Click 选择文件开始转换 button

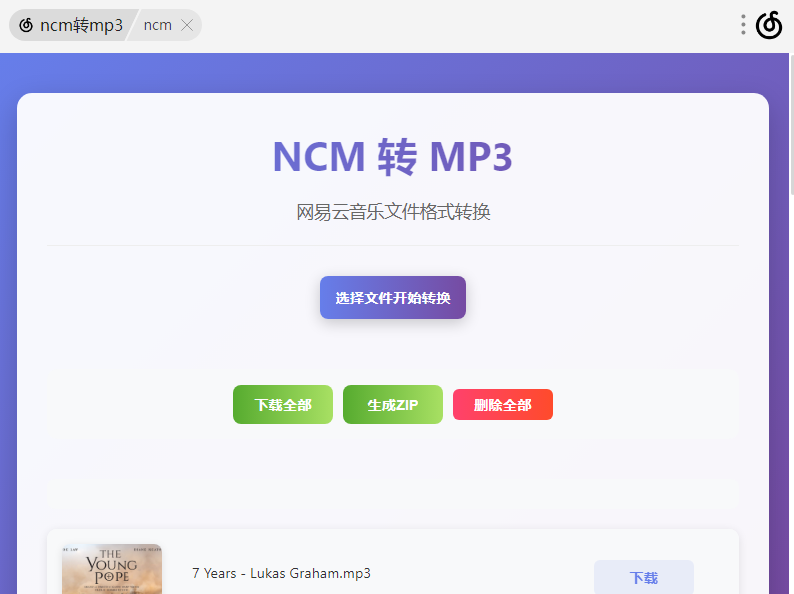393,297
